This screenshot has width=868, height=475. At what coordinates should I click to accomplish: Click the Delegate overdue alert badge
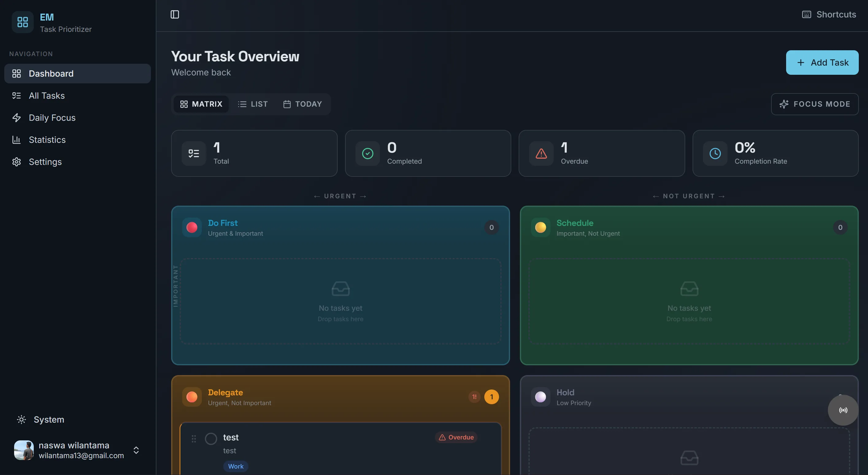(474, 397)
